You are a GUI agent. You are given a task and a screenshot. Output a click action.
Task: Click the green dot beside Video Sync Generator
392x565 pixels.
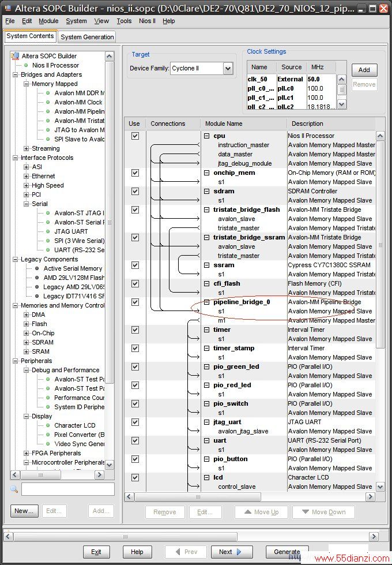pos(48,444)
